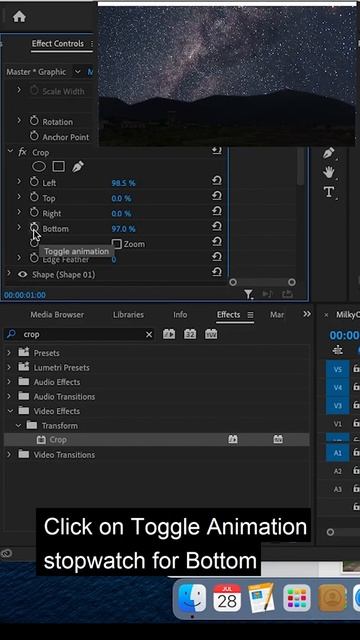This screenshot has height=640, width=360.
Task: Select the Pen tool in the toolbar
Action: [x=329, y=153]
